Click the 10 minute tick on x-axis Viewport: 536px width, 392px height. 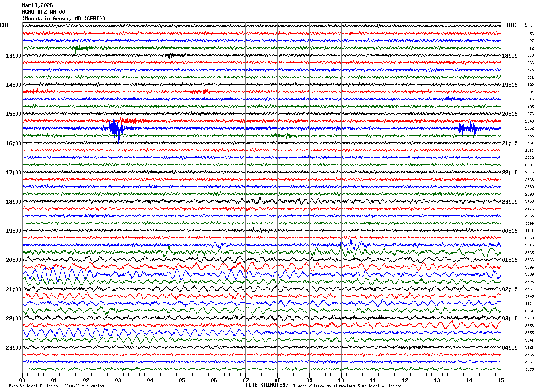click(x=341, y=380)
